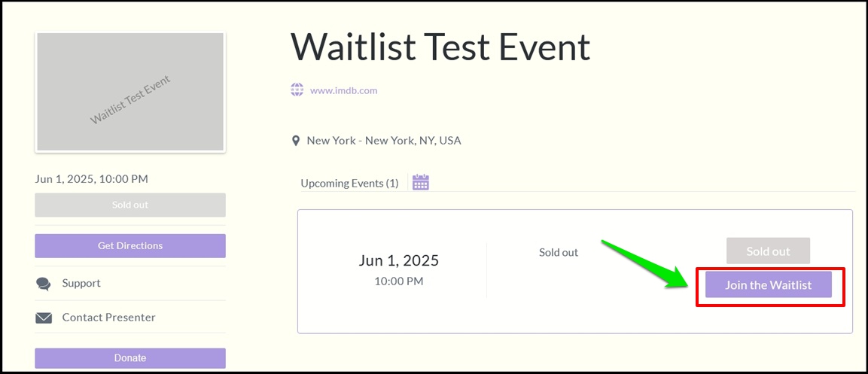This screenshot has height=374, width=868.
Task: Click the Support chat bubbles icon
Action: 43,284
